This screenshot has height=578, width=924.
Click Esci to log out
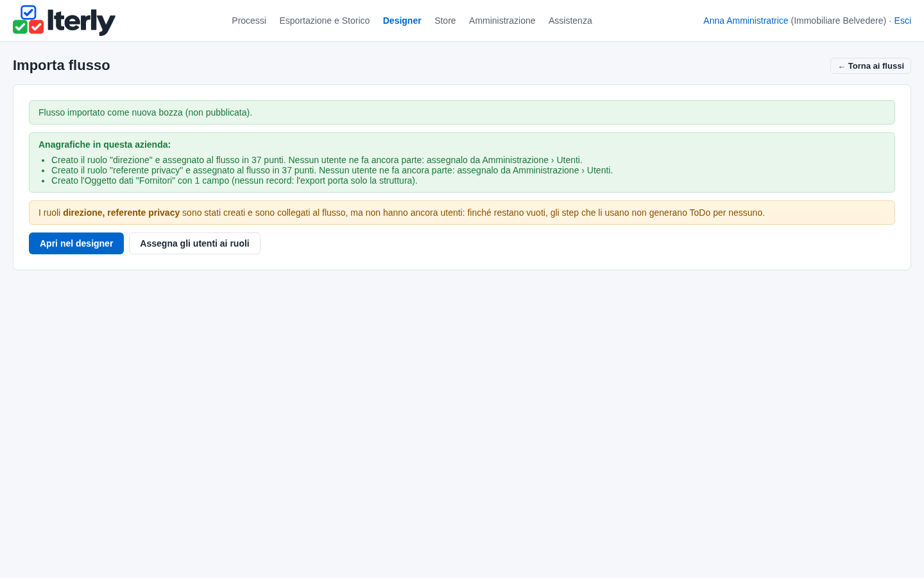point(903,21)
